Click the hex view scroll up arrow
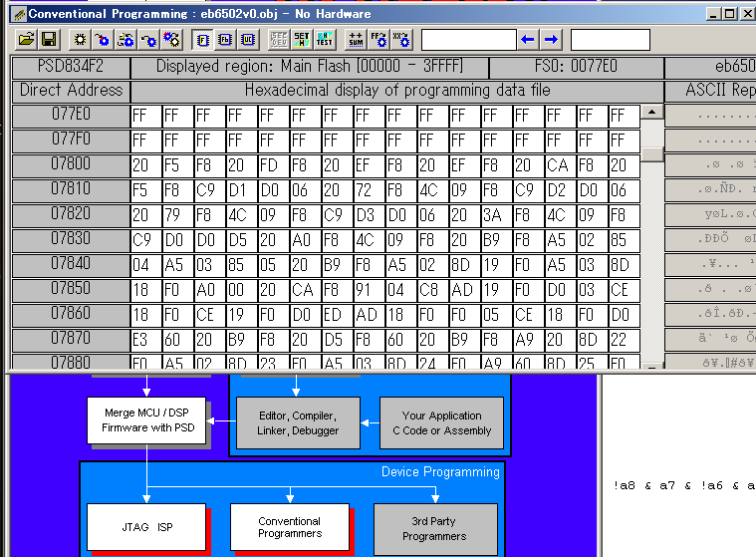 click(x=651, y=112)
